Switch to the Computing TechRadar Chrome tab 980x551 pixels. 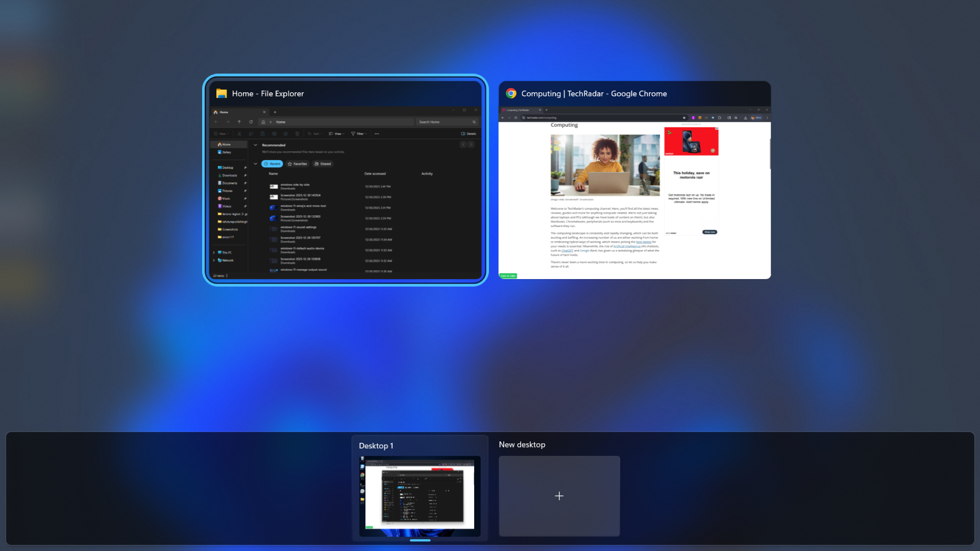(518, 110)
